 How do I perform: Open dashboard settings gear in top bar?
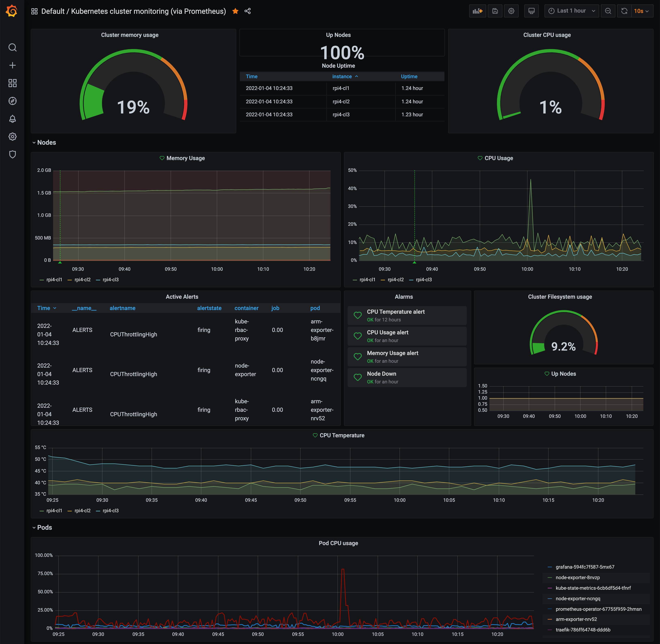tap(511, 11)
